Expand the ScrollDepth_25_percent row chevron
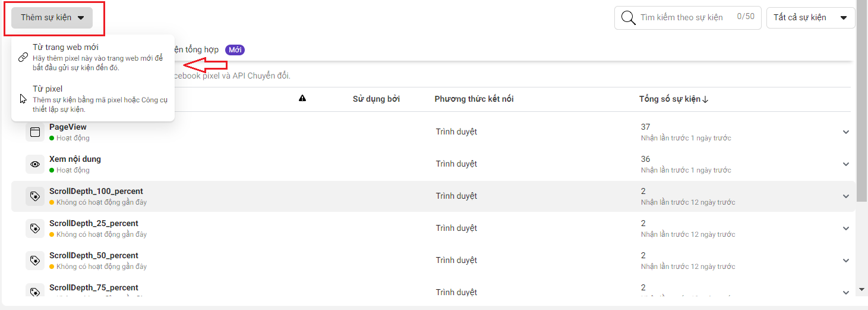This screenshot has height=310, width=868. coord(846,228)
